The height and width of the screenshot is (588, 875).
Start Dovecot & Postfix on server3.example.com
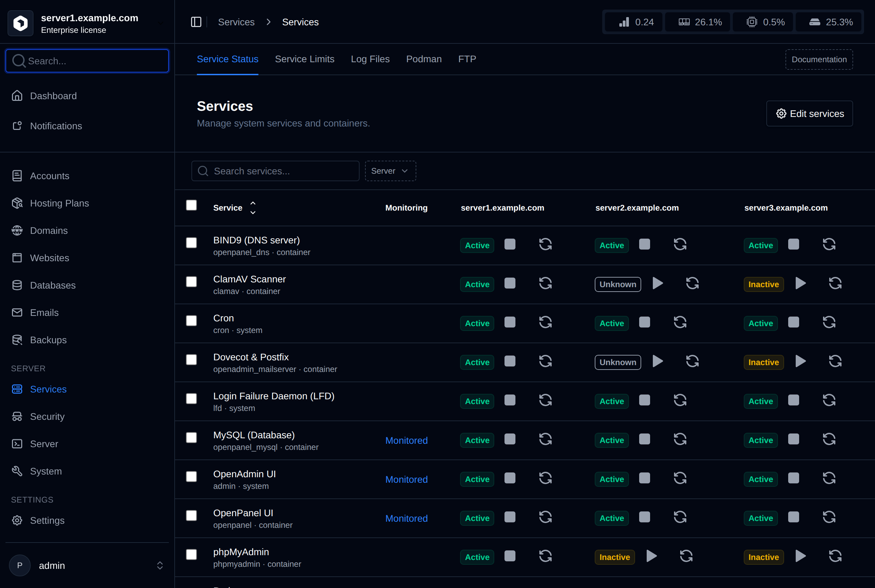[801, 361]
